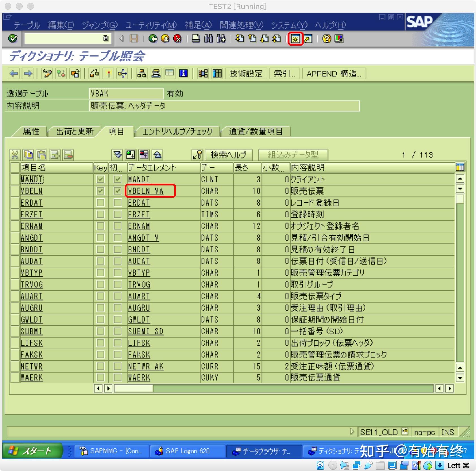This screenshot has width=476, height=471.
Task: Expand the SE11_OLD status bar dropdown
Action: click(x=405, y=432)
